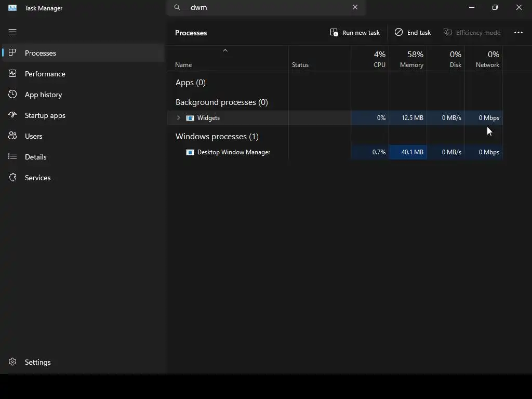Click the 40.1 MB memory cell
This screenshot has height=399, width=532.
click(x=408, y=152)
